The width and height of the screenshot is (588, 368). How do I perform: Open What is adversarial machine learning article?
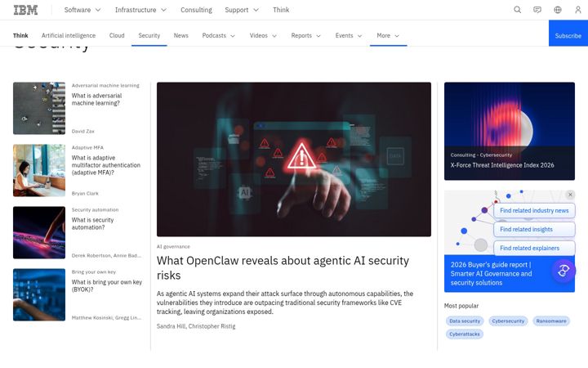tap(96, 100)
